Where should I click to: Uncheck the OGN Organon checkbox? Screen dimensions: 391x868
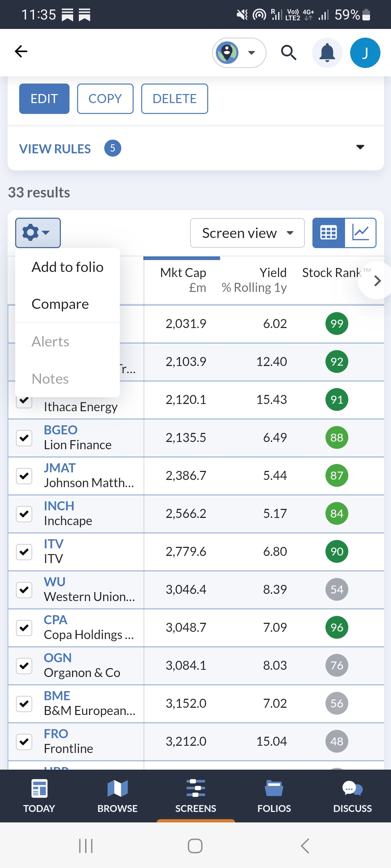click(24, 666)
